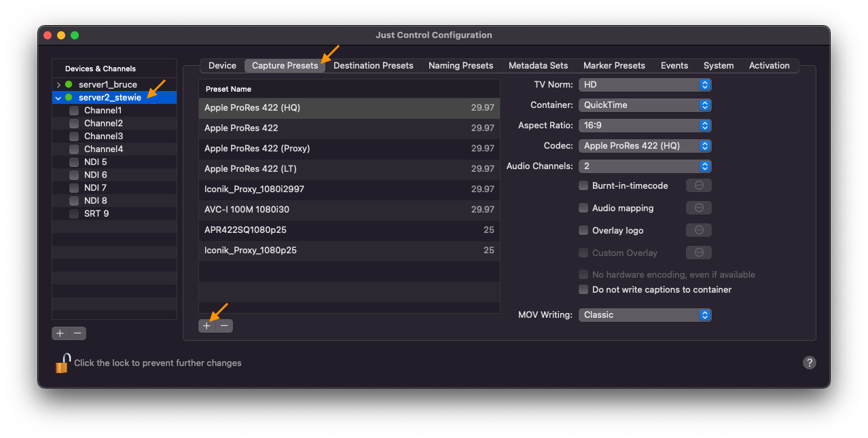
Task: Tick the NDI 8 checkbox
Action: click(x=74, y=201)
